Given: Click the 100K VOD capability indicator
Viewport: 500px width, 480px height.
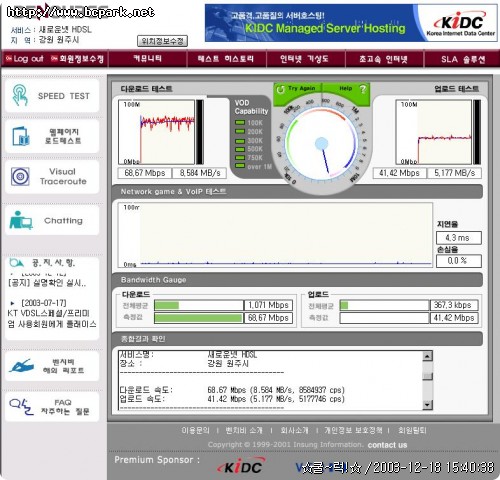Looking at the screenshot, I should 240,123.
